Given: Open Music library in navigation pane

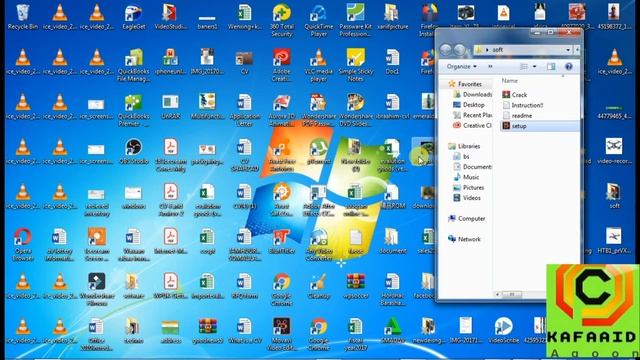Looking at the screenshot, I should click(467, 177).
